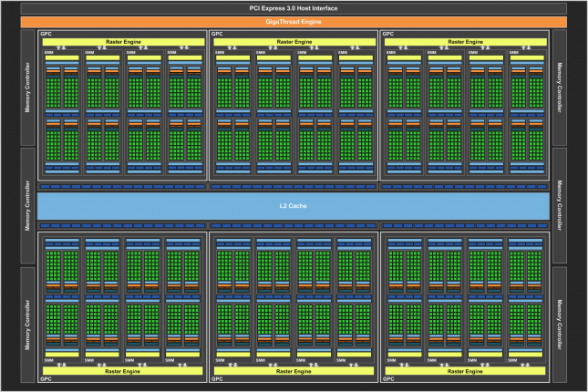Select the GPC label of top-left cluster

[x=46, y=34]
